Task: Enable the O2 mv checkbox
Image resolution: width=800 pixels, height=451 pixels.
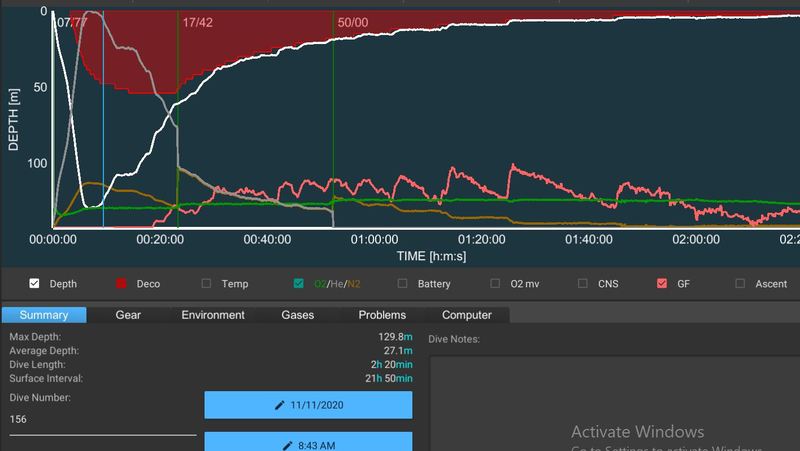Action: coord(495,284)
